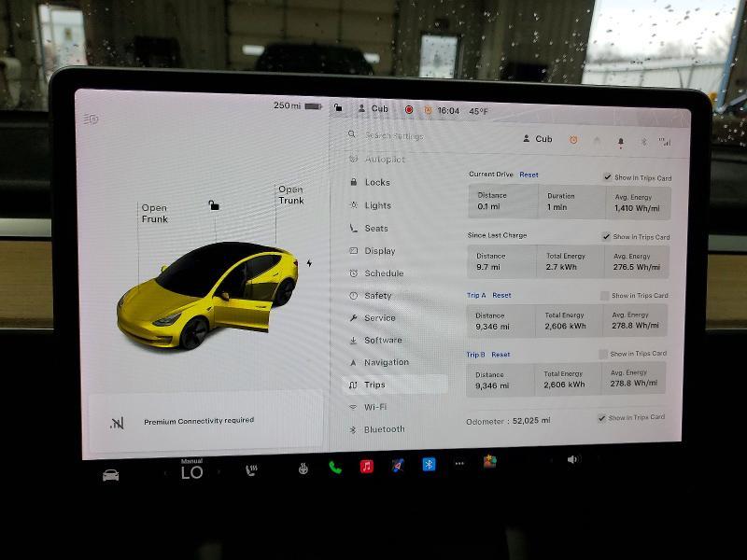747x560 pixels.
Task: Enable Show in Trips Card for Trip A
Action: [605, 294]
